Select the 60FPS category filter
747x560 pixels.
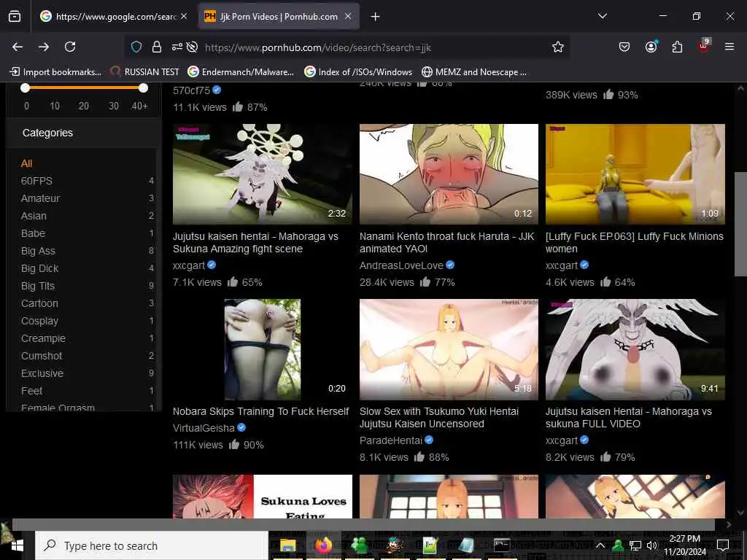point(36,181)
